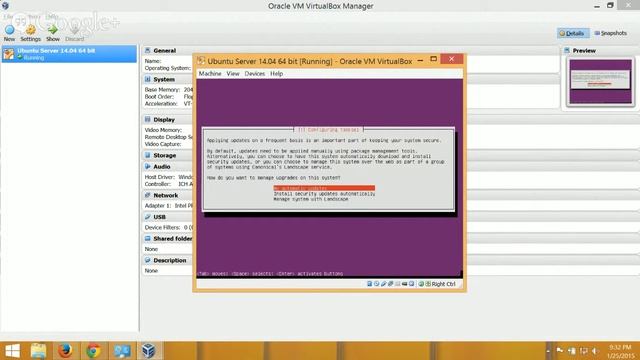Open the Devices menu in the VM window
This screenshot has width=640, height=360.
pos(255,73)
